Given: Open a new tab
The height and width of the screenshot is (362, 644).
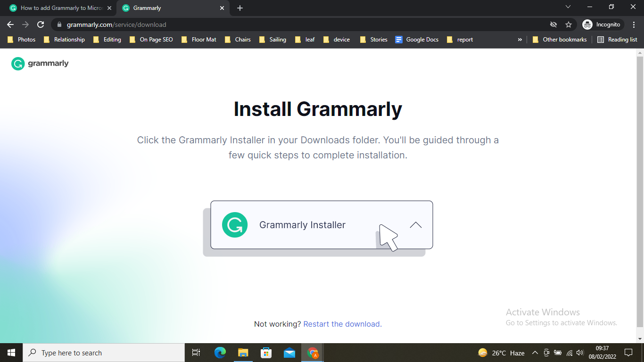Looking at the screenshot, I should click(240, 8).
